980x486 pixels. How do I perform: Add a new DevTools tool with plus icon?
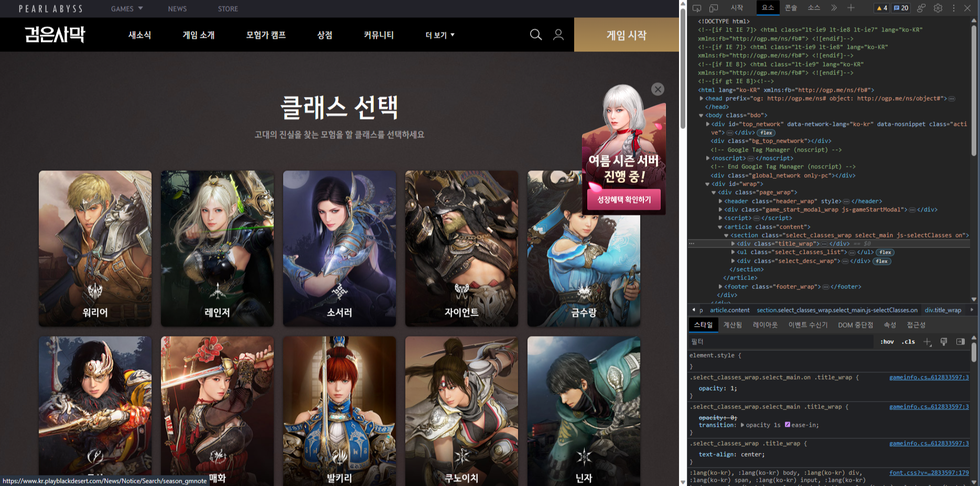tap(850, 8)
